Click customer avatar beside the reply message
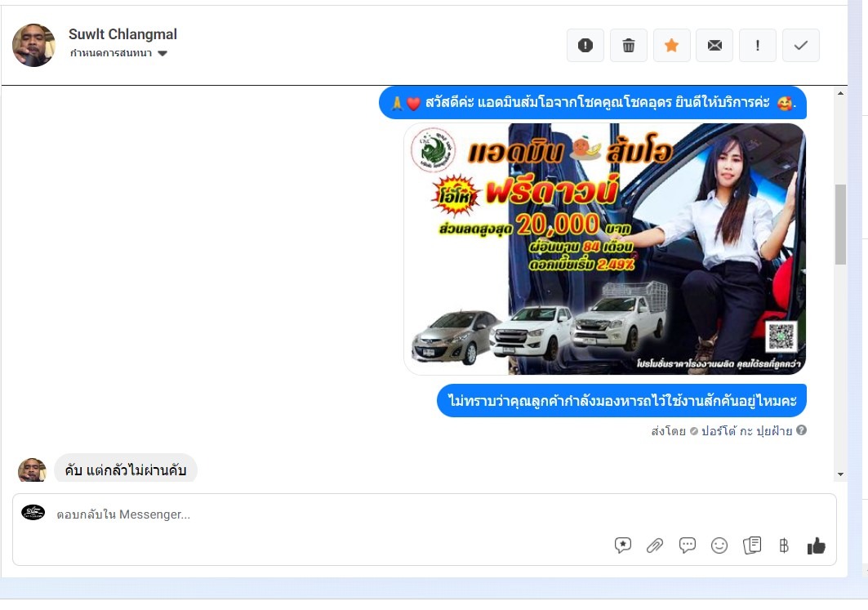 tap(32, 470)
